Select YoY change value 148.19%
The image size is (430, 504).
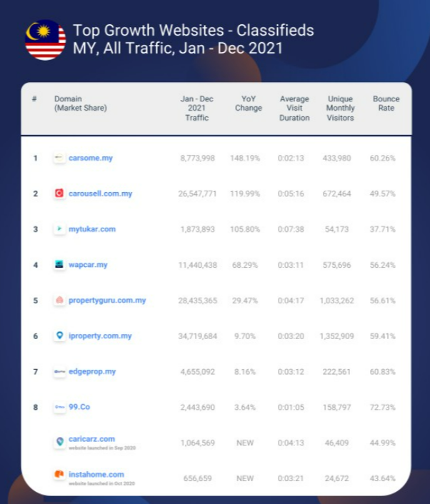point(245,158)
